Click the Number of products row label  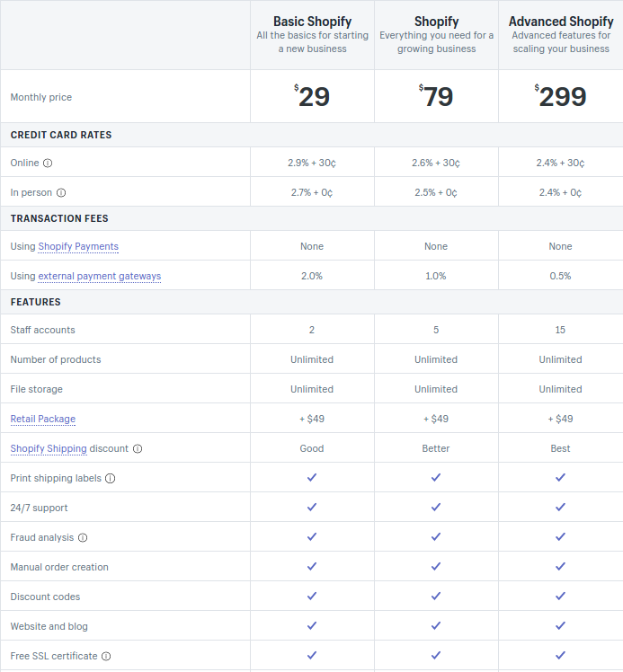click(x=56, y=359)
